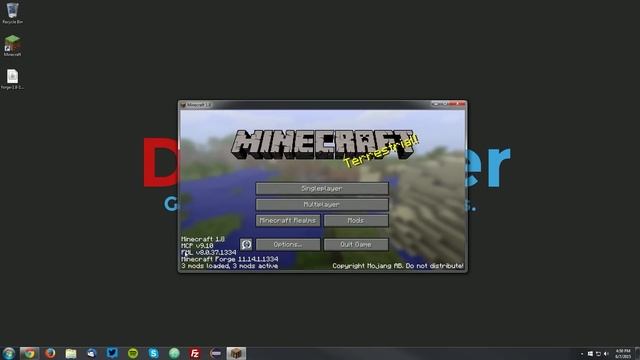Screen dimensions: 640x360
Task: Open the Twitter bird app on the taskbar
Action: coord(112,353)
